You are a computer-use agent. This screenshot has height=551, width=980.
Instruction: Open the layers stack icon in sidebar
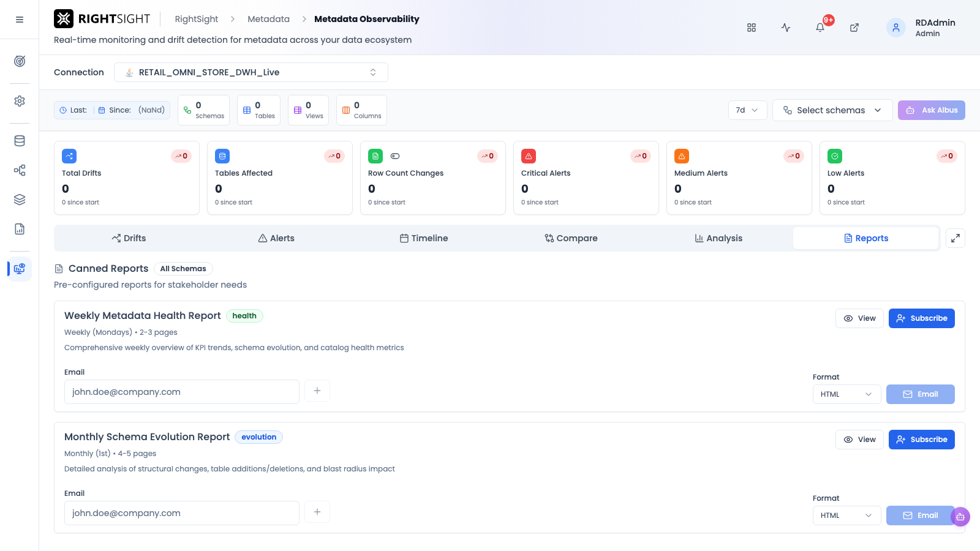click(x=20, y=200)
